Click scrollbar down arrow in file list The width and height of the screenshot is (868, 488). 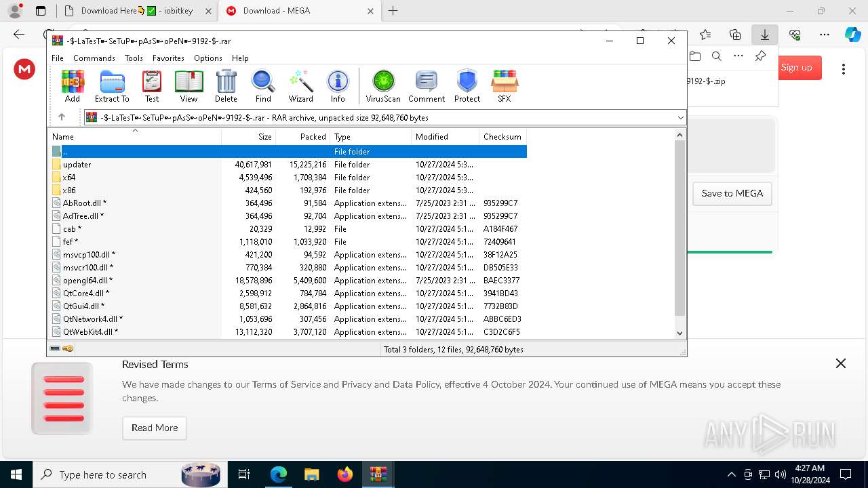pos(680,333)
